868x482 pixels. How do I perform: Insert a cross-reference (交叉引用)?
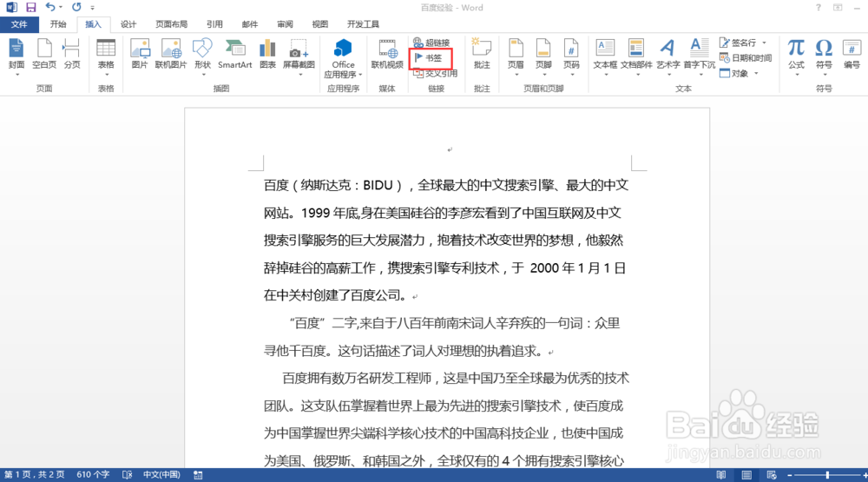pyautogui.click(x=436, y=73)
